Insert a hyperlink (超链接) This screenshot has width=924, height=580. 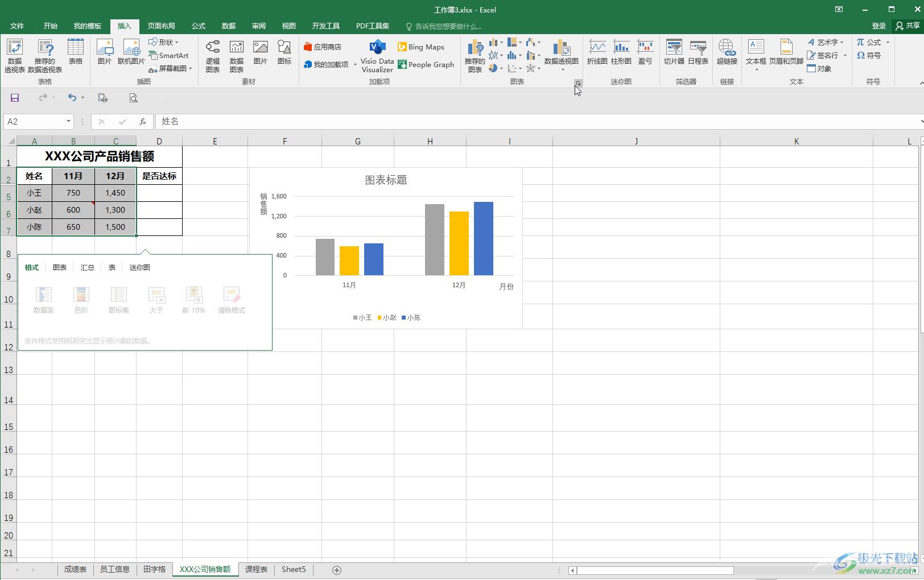pyautogui.click(x=727, y=52)
